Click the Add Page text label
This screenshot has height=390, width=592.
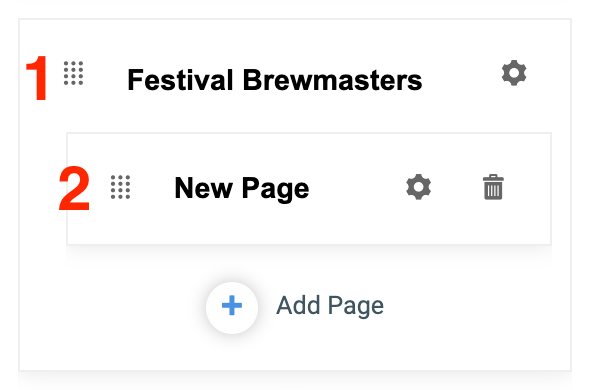pos(330,305)
